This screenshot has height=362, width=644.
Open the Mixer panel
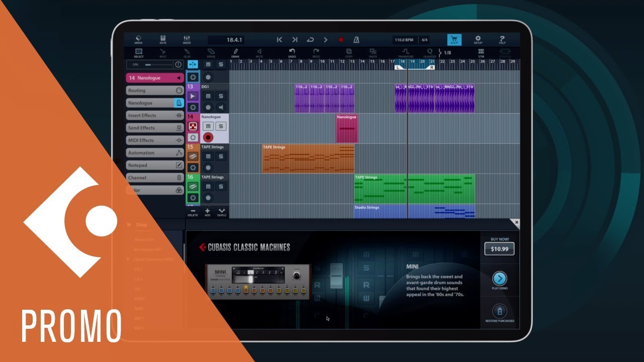pyautogui.click(x=187, y=40)
